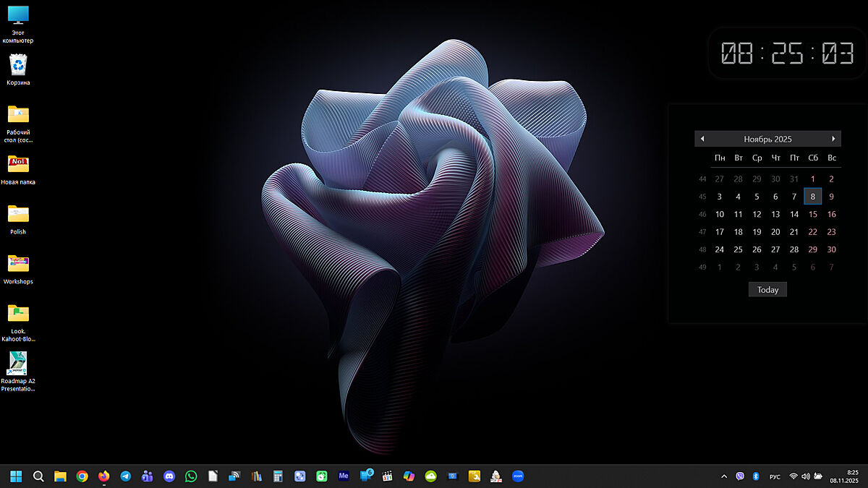Click the Viber icon in system tray
This screenshot has height=488, width=868.
[740, 476]
